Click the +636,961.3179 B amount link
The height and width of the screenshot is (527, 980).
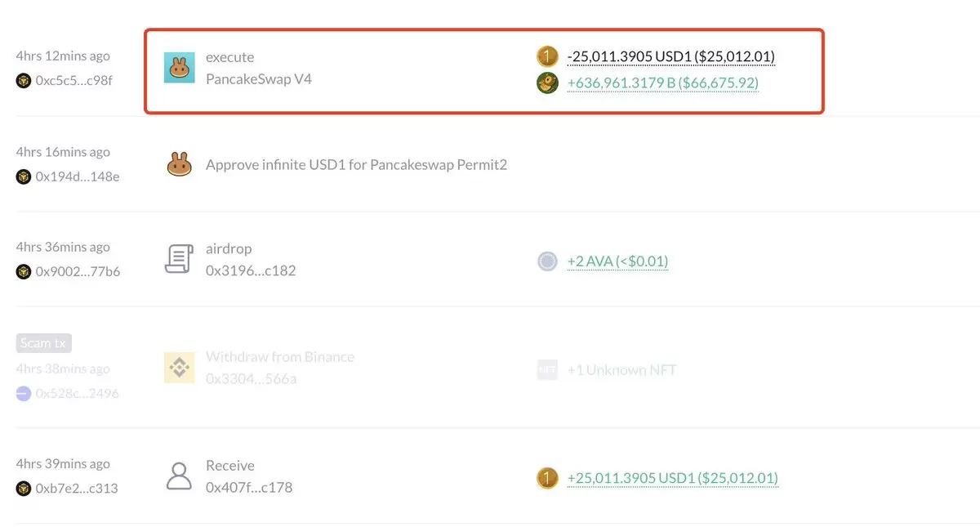pyautogui.click(x=662, y=83)
